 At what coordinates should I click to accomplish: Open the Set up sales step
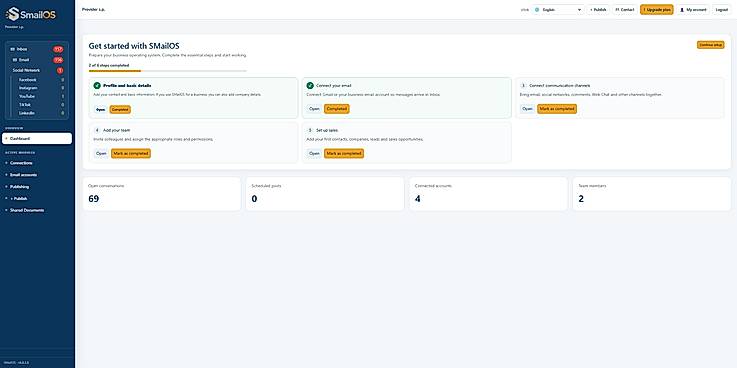314,153
